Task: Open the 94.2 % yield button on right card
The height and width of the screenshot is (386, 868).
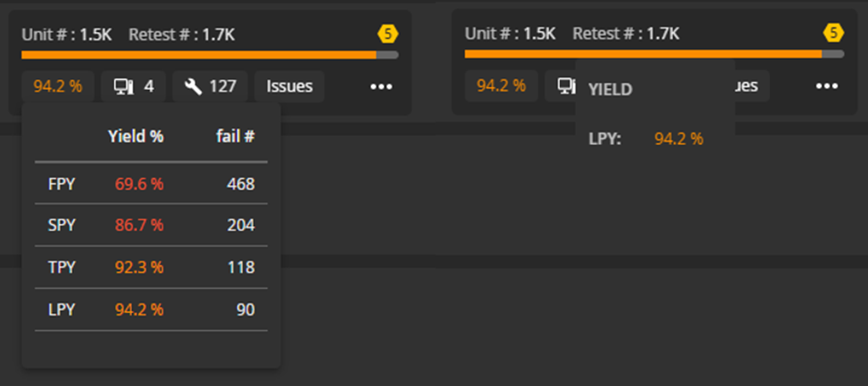Action: pyautogui.click(x=501, y=85)
